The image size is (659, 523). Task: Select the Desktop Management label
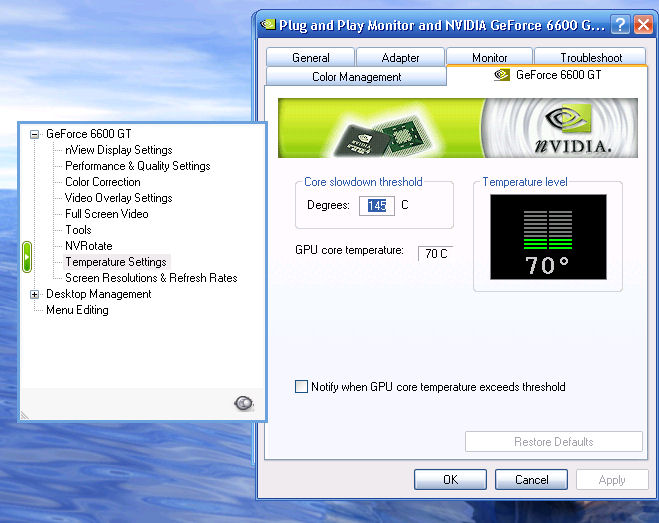(x=98, y=294)
